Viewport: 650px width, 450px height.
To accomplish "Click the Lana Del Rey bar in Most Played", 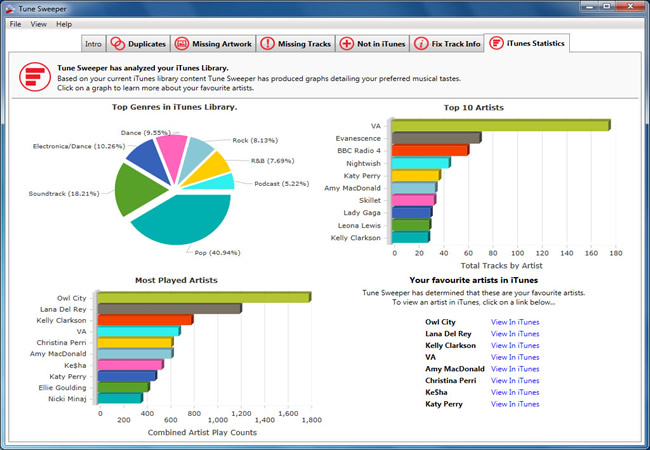I will pos(169,309).
